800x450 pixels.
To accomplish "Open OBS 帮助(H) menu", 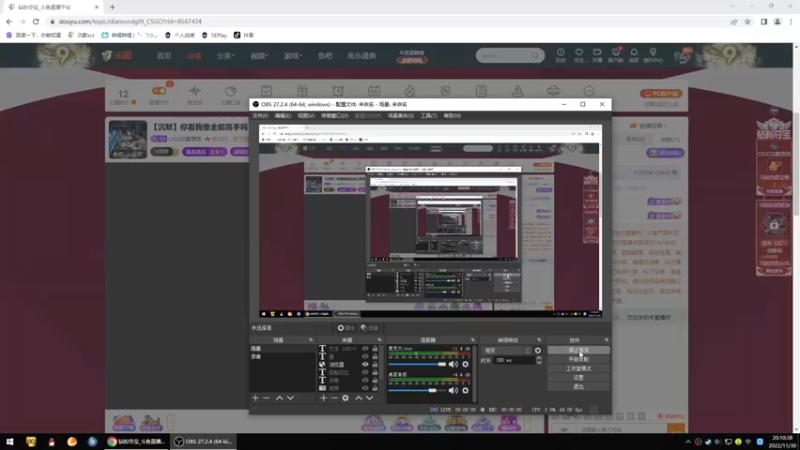I will 452,116.
